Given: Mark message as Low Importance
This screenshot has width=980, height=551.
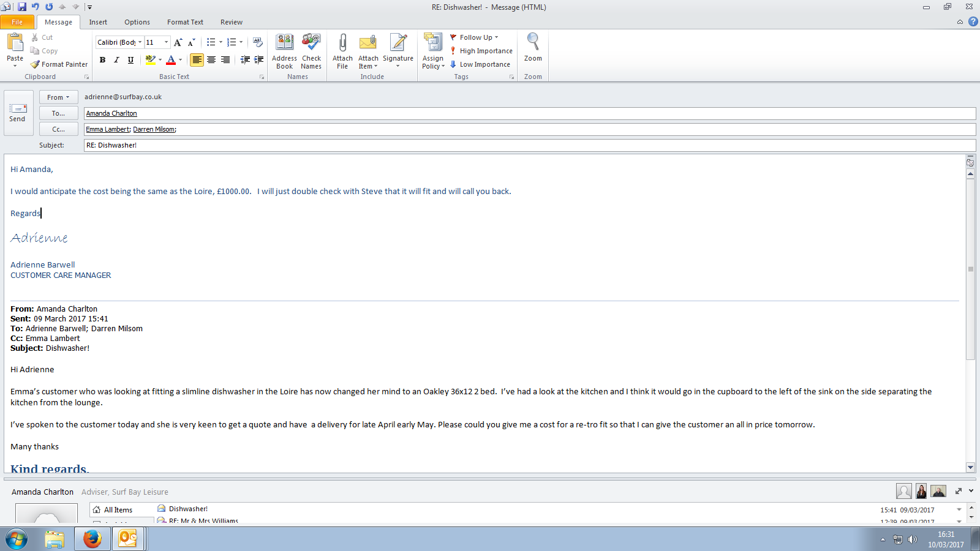Looking at the screenshot, I should (x=480, y=64).
